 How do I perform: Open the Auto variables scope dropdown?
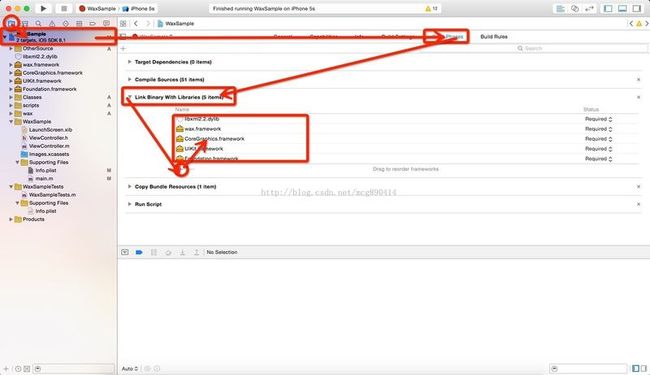(x=130, y=368)
